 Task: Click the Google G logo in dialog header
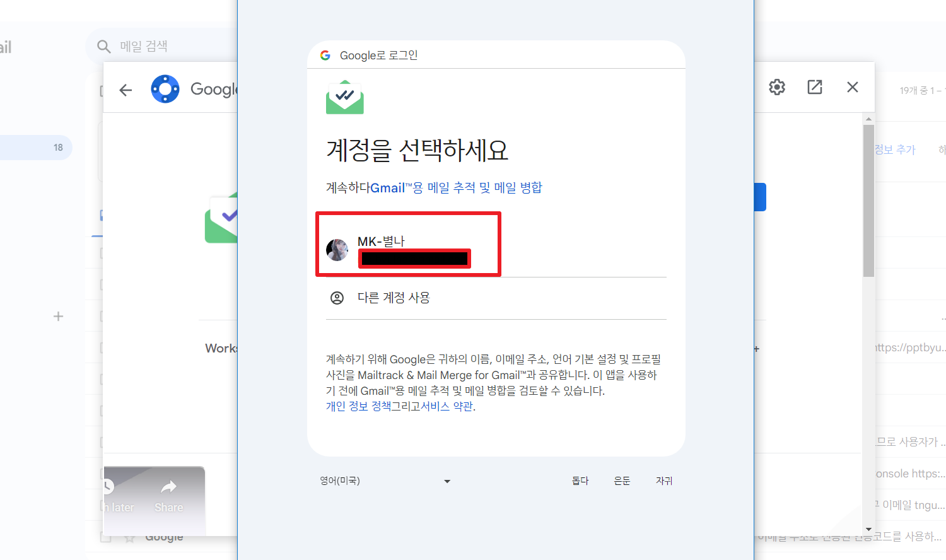click(x=325, y=55)
